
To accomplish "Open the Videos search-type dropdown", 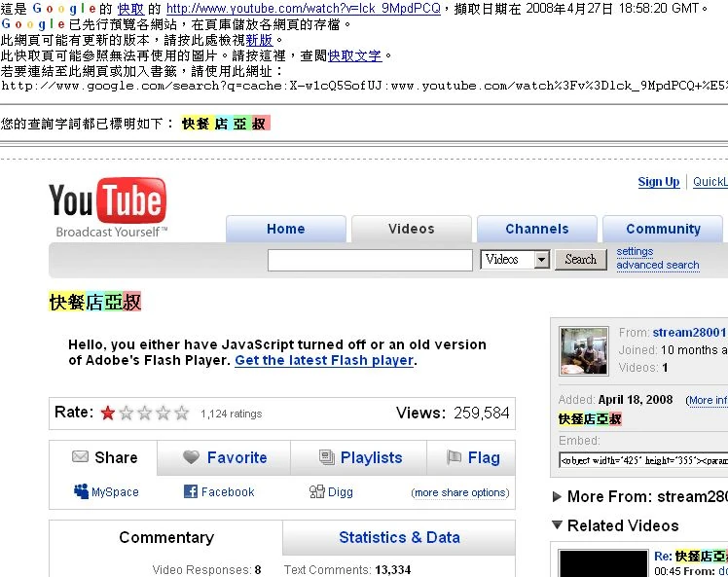I will click(515, 260).
